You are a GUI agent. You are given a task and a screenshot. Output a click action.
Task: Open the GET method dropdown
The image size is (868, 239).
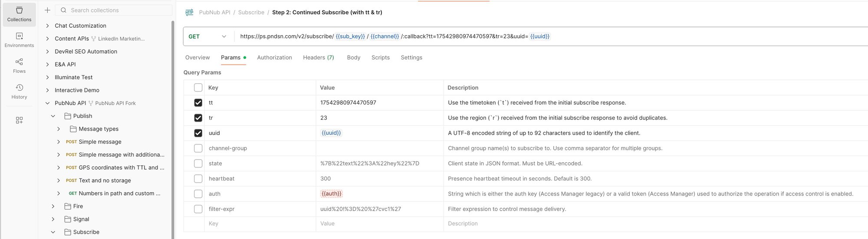[208, 36]
